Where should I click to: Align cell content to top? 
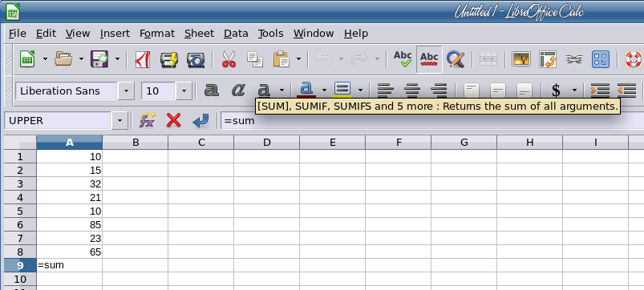pos(472,91)
